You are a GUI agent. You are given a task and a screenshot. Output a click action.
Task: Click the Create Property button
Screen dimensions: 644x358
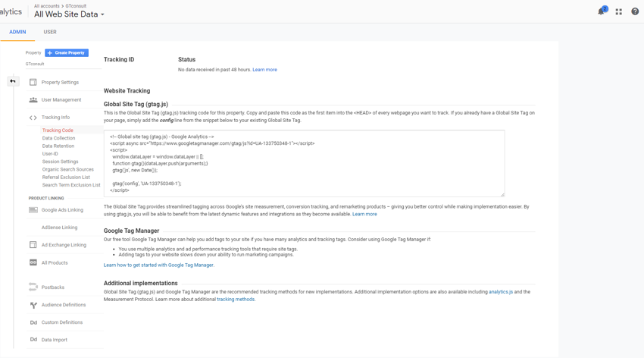click(67, 52)
